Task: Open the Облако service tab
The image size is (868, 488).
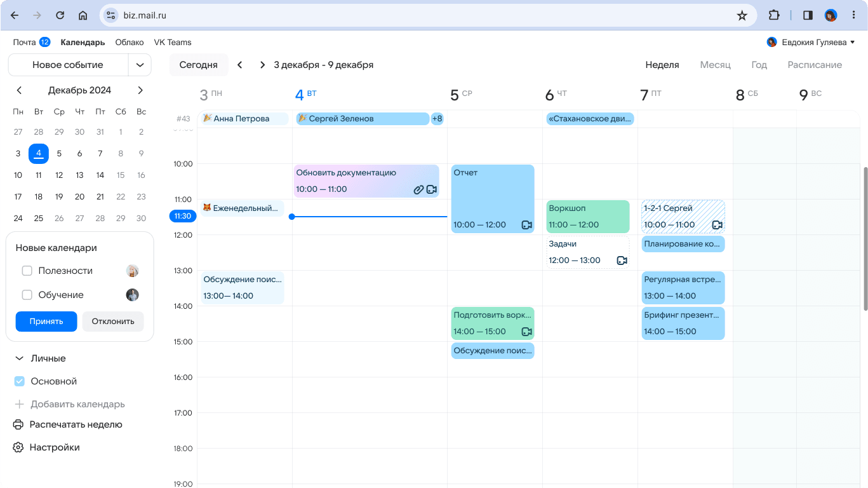Action: click(x=130, y=43)
